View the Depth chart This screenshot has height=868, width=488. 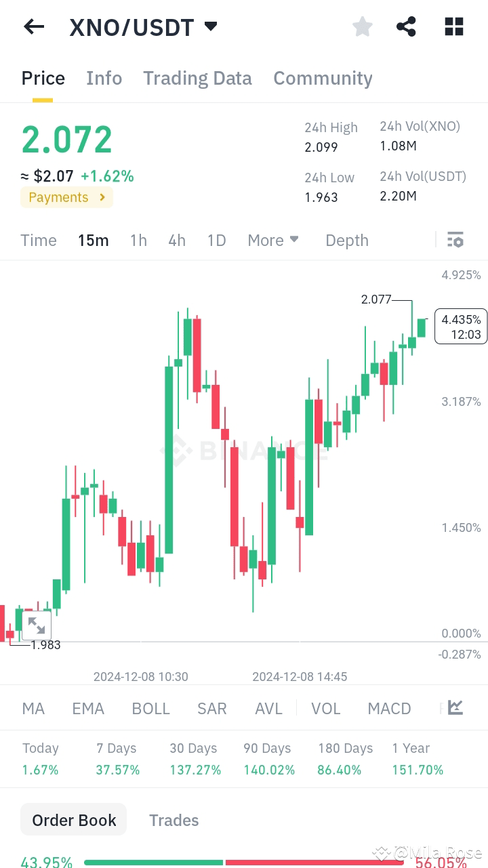pyautogui.click(x=346, y=240)
